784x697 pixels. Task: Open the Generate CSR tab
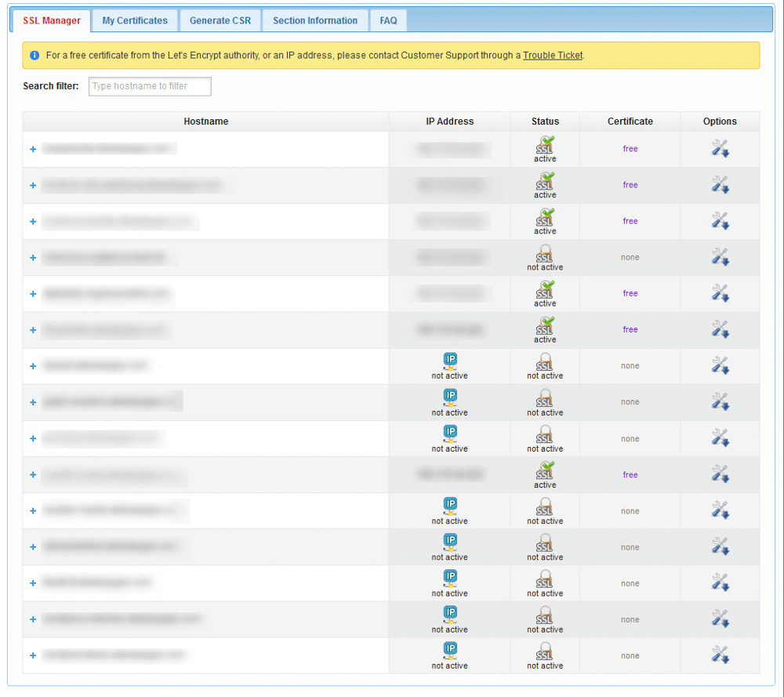(220, 20)
